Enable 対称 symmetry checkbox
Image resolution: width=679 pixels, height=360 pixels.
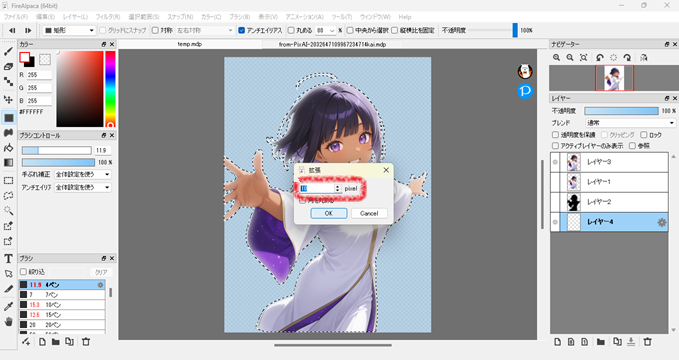point(155,30)
